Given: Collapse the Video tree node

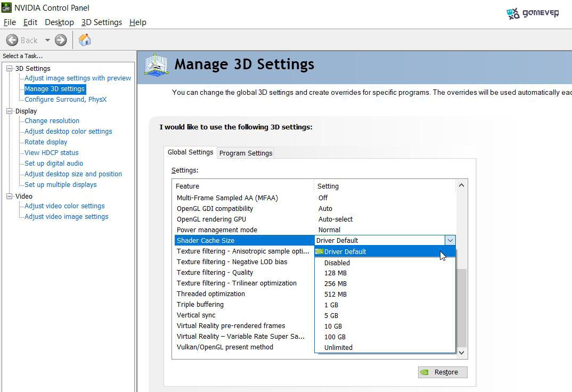Looking at the screenshot, I should [x=10, y=196].
